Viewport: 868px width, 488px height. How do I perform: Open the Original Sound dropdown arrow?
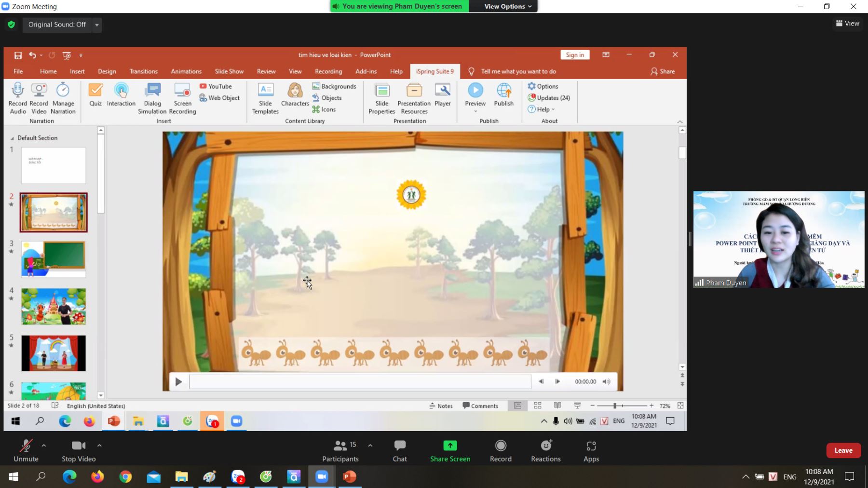pyautogui.click(x=97, y=25)
